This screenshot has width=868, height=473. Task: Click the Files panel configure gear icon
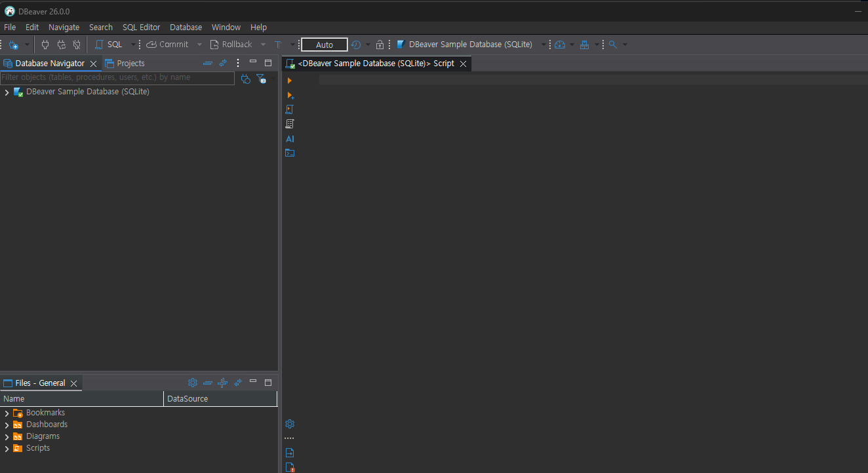(x=193, y=383)
